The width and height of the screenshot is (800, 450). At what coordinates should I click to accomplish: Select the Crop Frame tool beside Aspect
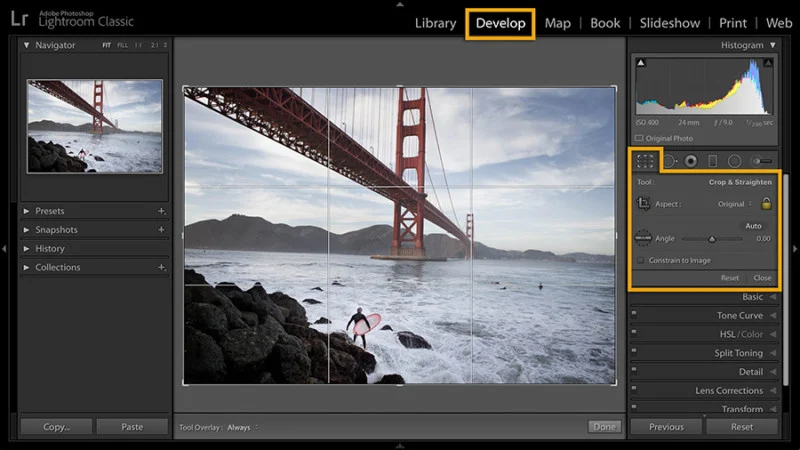(x=644, y=203)
